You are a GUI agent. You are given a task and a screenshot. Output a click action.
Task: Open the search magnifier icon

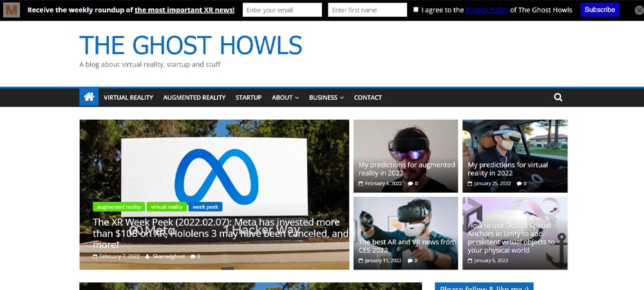tap(558, 97)
